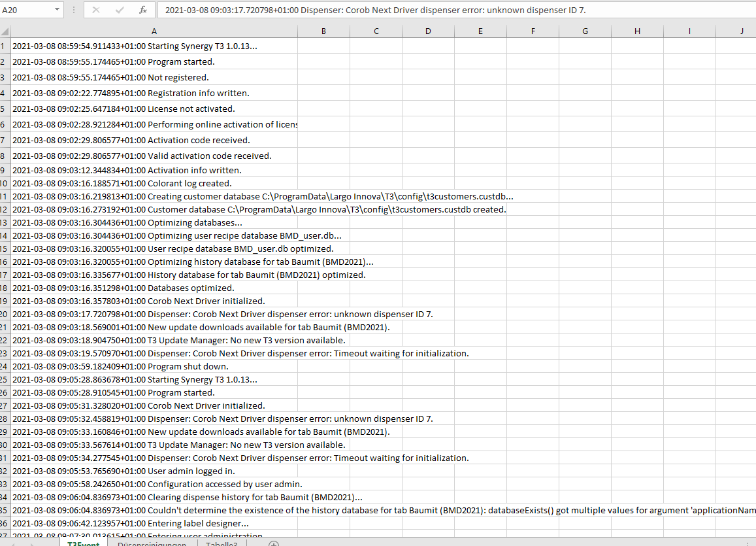Select the 'Colorant log created.' cell
This screenshot has height=546, width=756.
point(154,183)
